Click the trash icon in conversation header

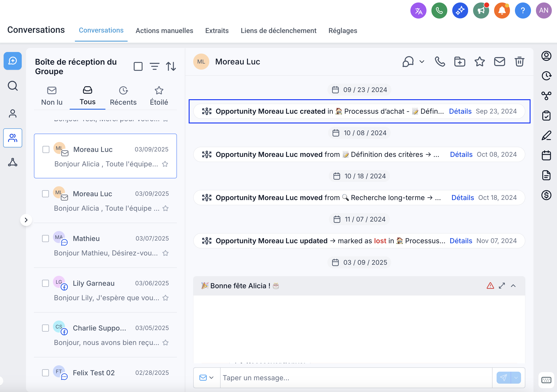point(519,61)
